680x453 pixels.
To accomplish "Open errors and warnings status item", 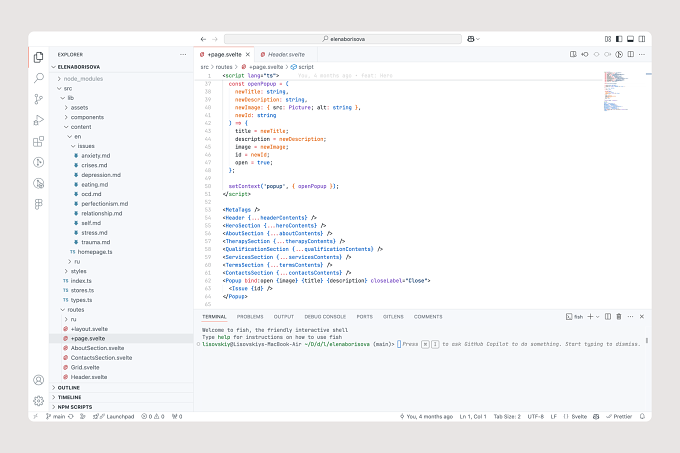I will click(153, 417).
